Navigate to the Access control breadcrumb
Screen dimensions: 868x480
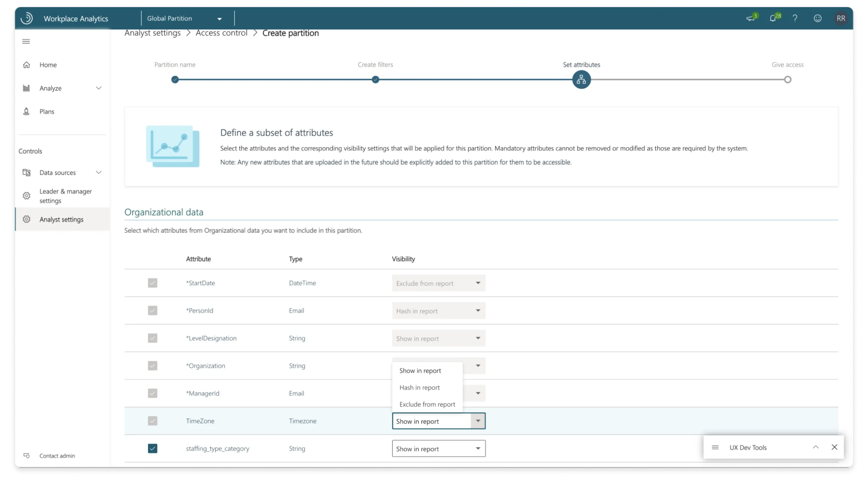tap(221, 32)
